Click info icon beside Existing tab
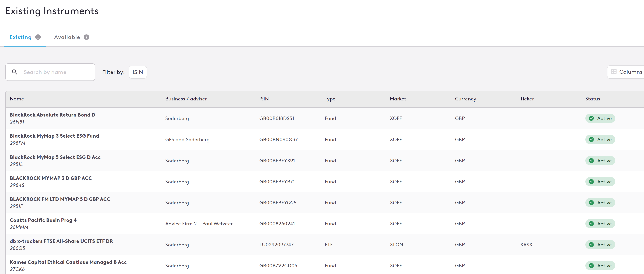 point(38,37)
